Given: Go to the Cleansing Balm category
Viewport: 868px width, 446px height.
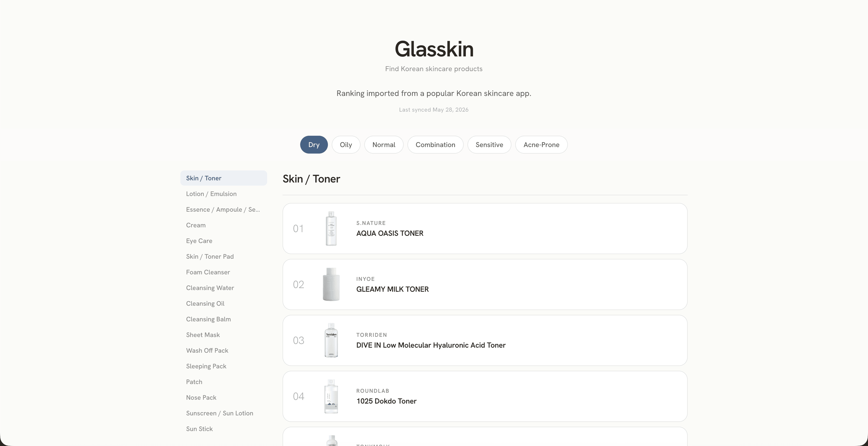Looking at the screenshot, I should (224, 319).
